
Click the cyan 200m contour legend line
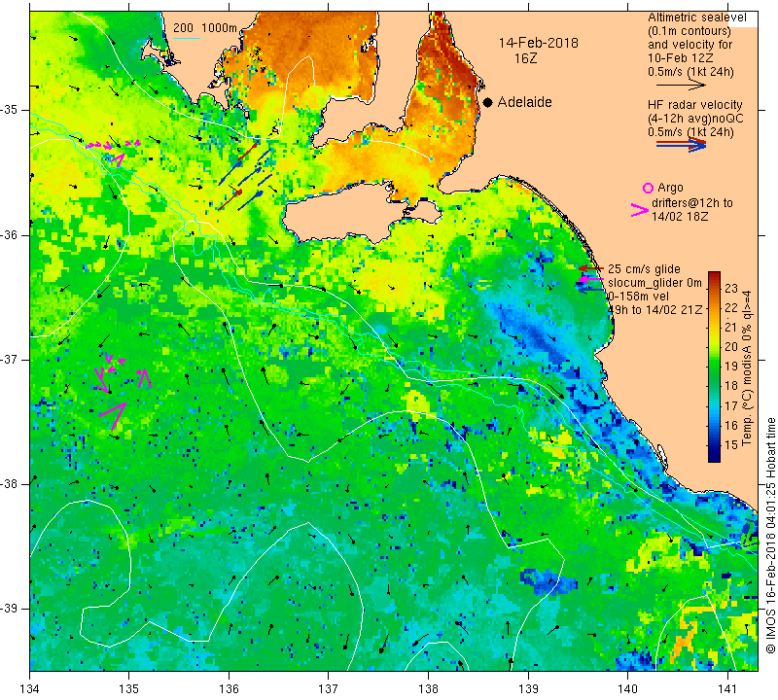(186, 38)
